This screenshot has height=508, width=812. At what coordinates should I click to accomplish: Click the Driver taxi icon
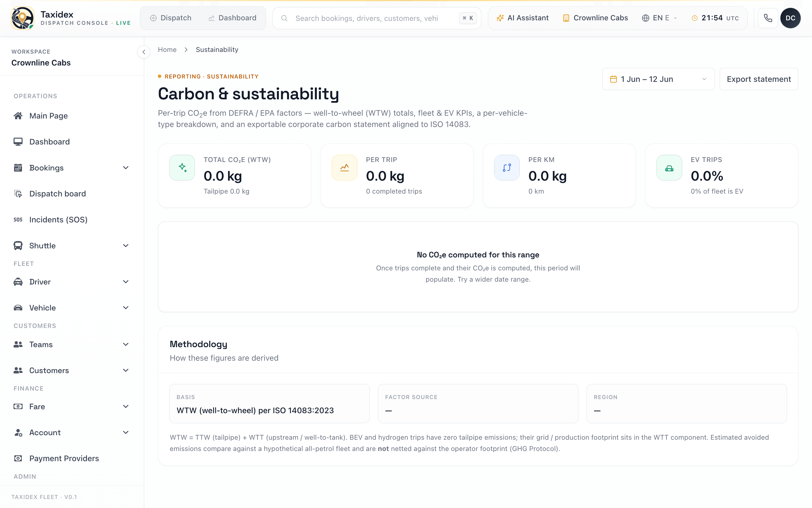coord(18,282)
